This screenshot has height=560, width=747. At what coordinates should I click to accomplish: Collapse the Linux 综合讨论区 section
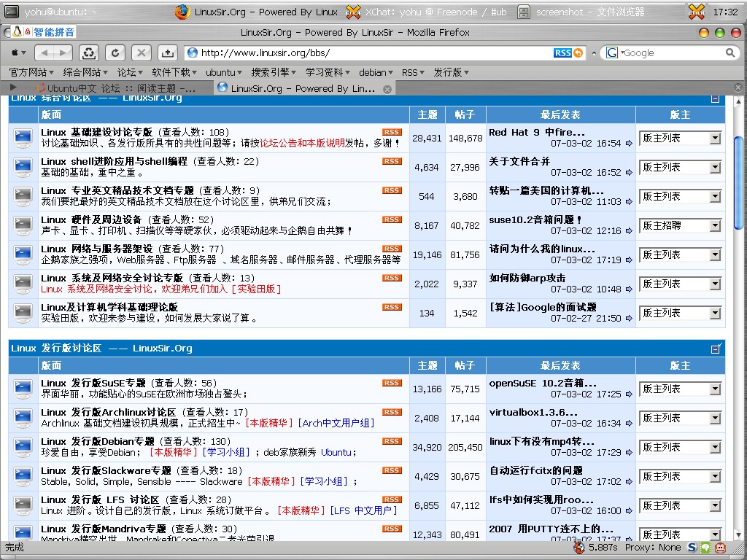coord(715,98)
